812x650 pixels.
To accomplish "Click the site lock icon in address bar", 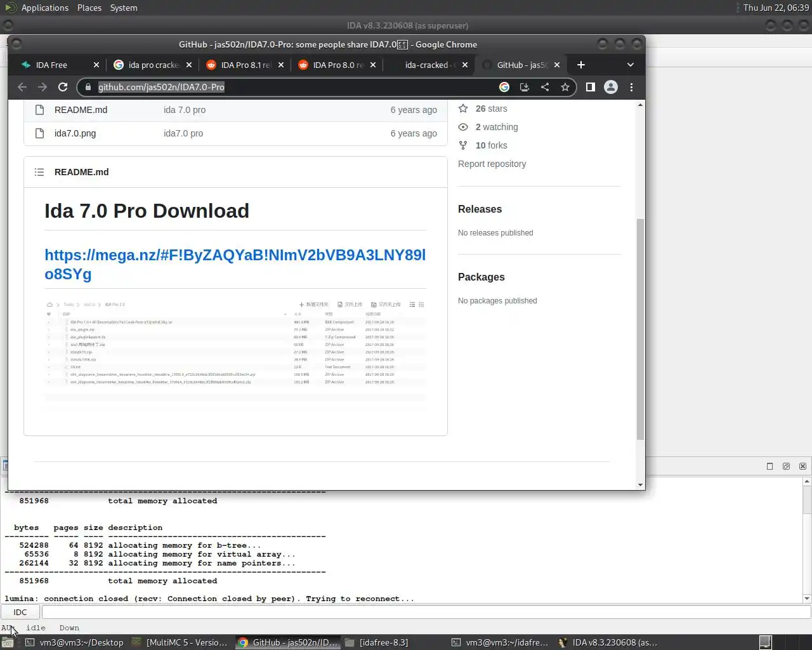I will pyautogui.click(x=88, y=87).
